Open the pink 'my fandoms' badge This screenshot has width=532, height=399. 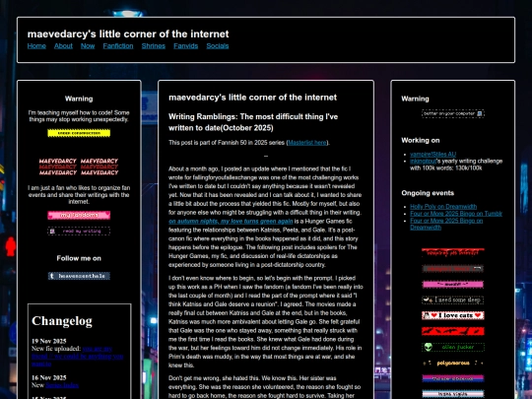pos(79,215)
